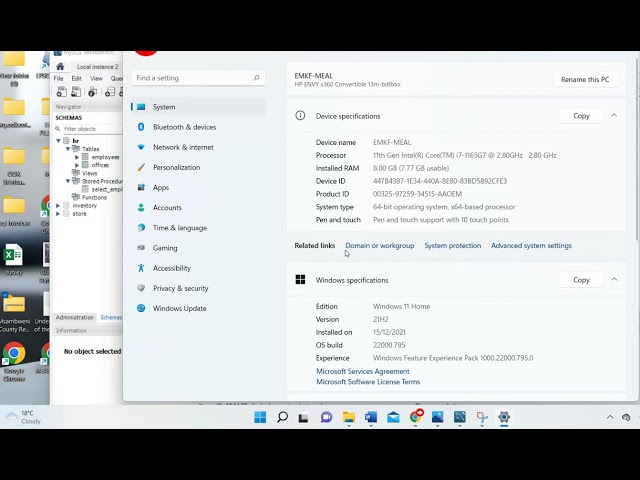This screenshot has width=640, height=480.
Task: Switch to Schemas tab in Navigator
Action: [x=111, y=318]
